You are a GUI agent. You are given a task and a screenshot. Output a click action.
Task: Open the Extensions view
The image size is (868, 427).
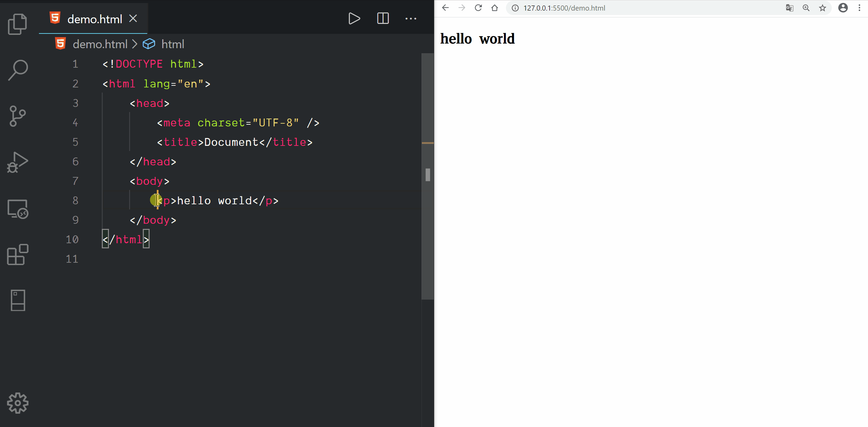click(x=17, y=254)
